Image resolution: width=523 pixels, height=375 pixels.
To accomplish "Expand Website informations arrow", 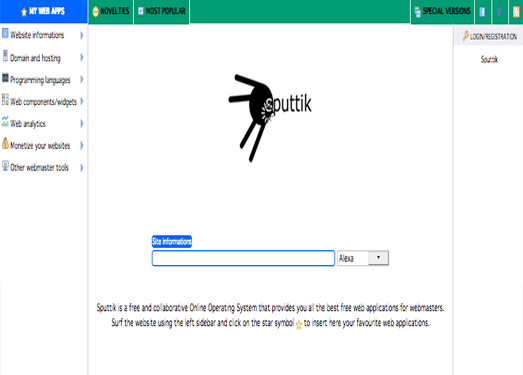I will [x=82, y=35].
